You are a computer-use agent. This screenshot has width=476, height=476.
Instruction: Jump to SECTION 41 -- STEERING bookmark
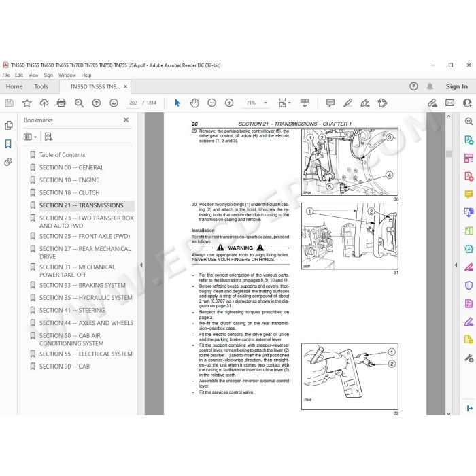coord(72,310)
